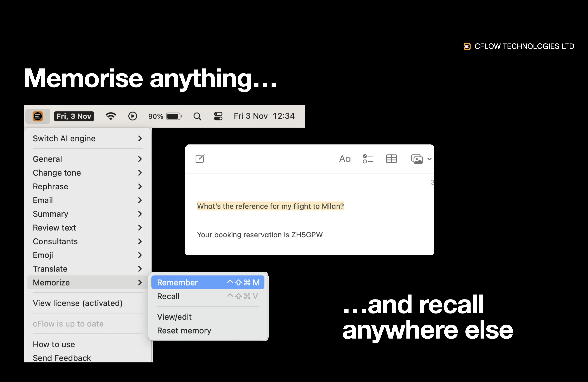Open Control Center toggles icon
The image size is (588, 382).
coord(218,116)
